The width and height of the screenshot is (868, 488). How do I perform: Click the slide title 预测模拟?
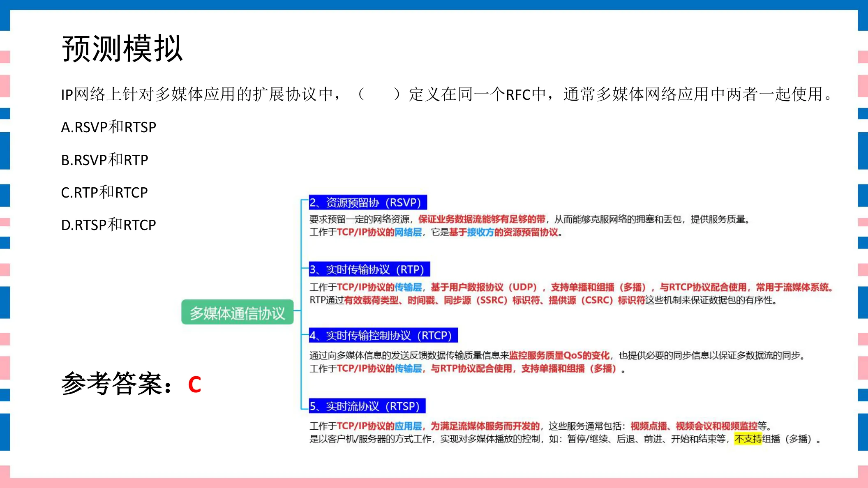[x=122, y=49]
